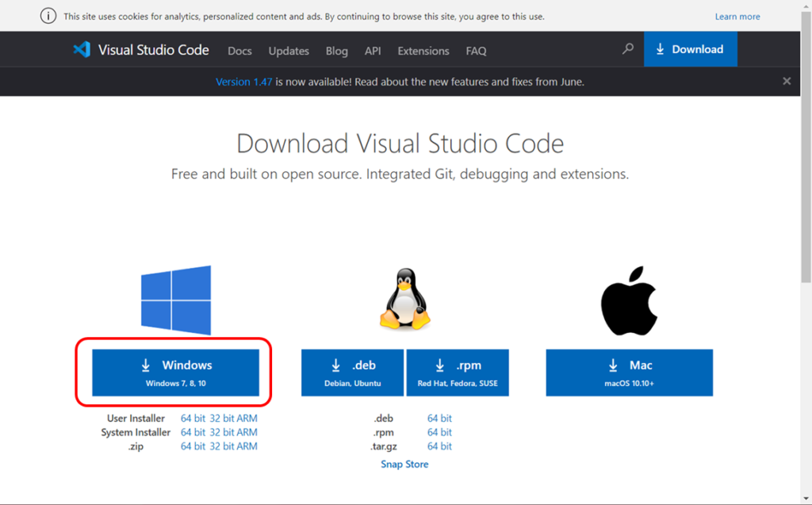Download the .rpm package for Red Hat
Image resolution: width=812 pixels, height=505 pixels.
[458, 373]
